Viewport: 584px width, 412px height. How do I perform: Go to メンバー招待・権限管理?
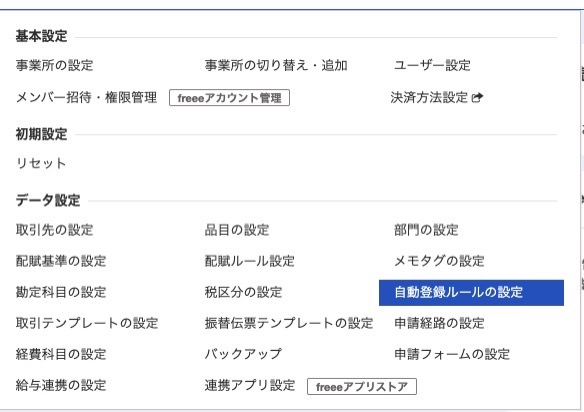(86, 98)
